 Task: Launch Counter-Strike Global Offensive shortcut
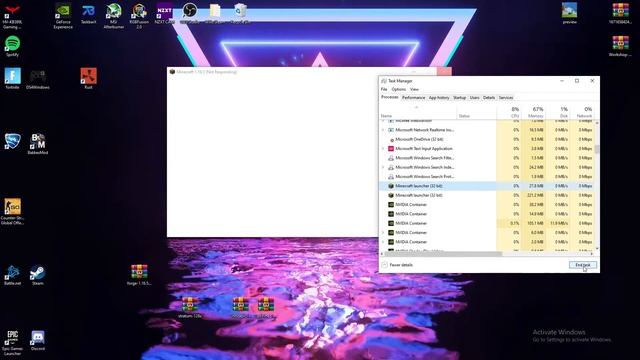[x=13, y=211]
